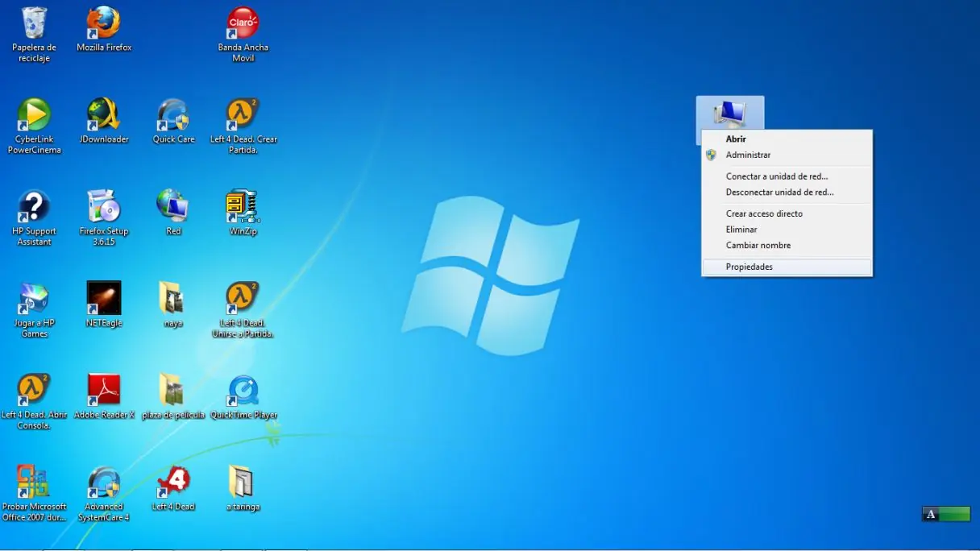Click the language bar A indicator
The height and width of the screenshot is (551, 980).
tap(931, 515)
